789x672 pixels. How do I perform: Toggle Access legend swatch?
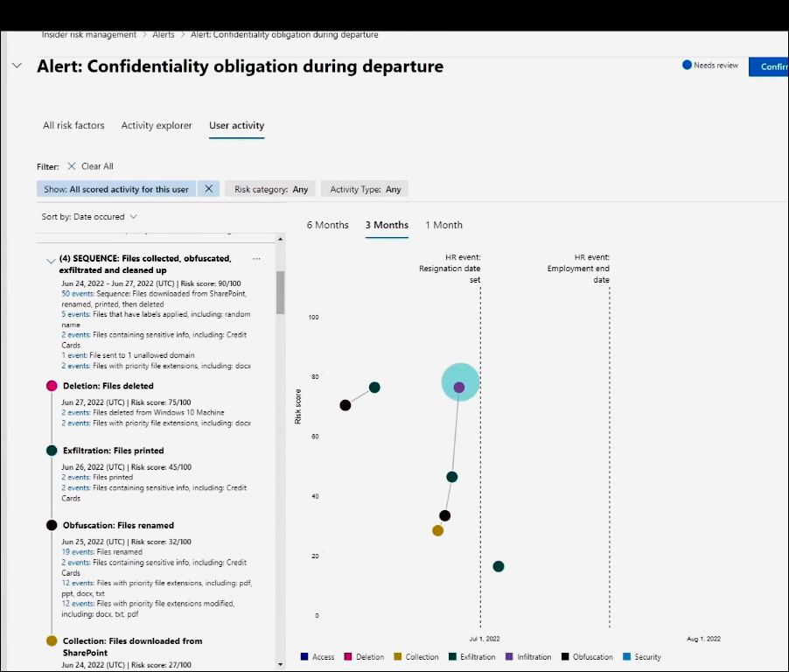pos(304,656)
